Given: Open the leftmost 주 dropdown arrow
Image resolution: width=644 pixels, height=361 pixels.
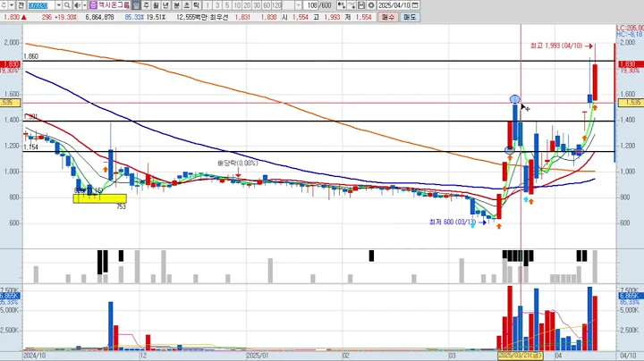Looking at the screenshot, I should 12,5.
